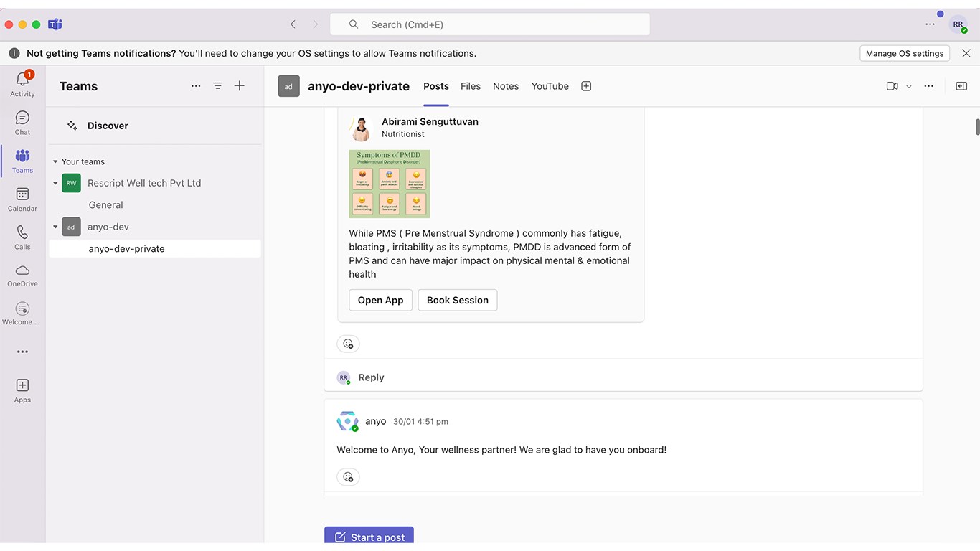The height and width of the screenshot is (551, 980).
Task: Open the Activity feed
Action: [x=22, y=83]
